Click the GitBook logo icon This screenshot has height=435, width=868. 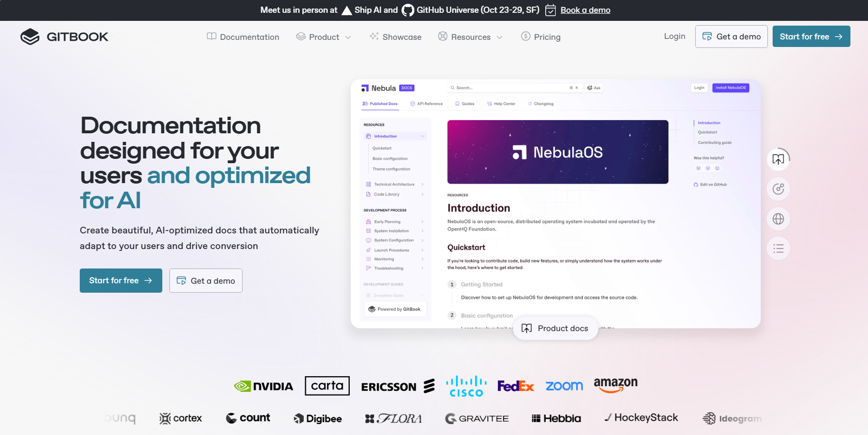pyautogui.click(x=30, y=37)
